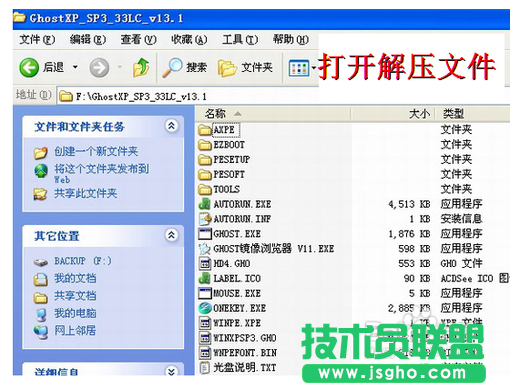Select AUTORUN.EXE file icon

click(205, 204)
